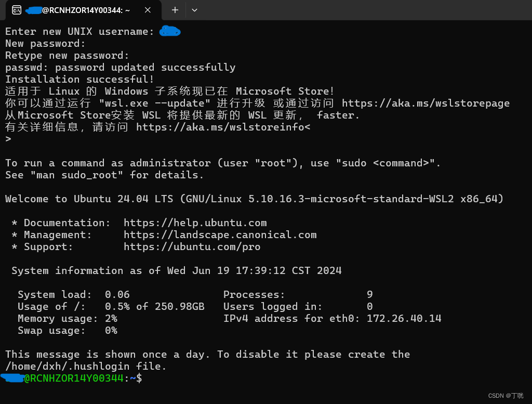Close the RCNHZOR14Y00344 terminal tab
Viewport: 532px width, 404px height.
148,10
